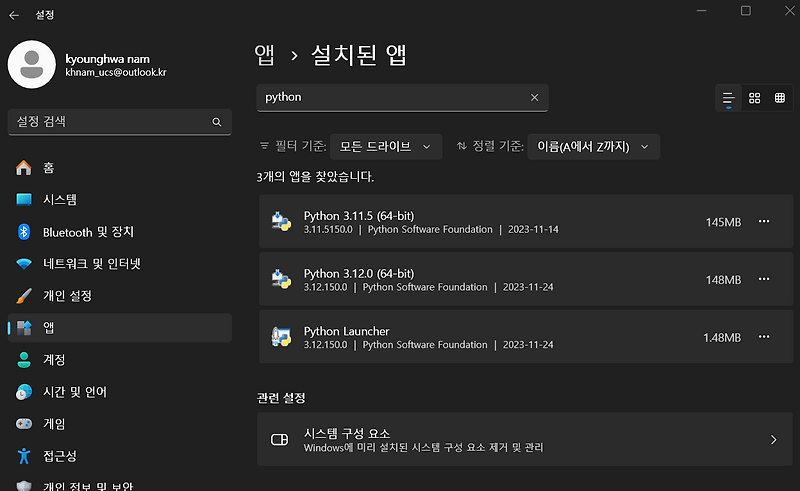Open 네트워크 및 인터넷 settings
The width and height of the screenshot is (800, 491).
(x=120, y=263)
